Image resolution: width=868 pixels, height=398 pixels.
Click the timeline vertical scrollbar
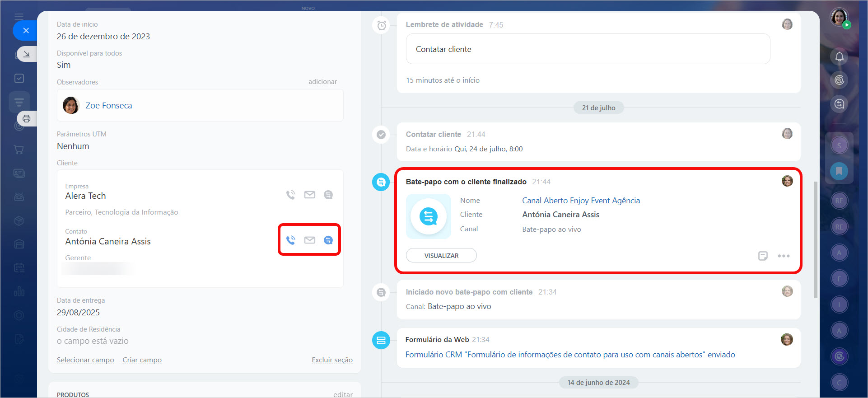coord(816,239)
